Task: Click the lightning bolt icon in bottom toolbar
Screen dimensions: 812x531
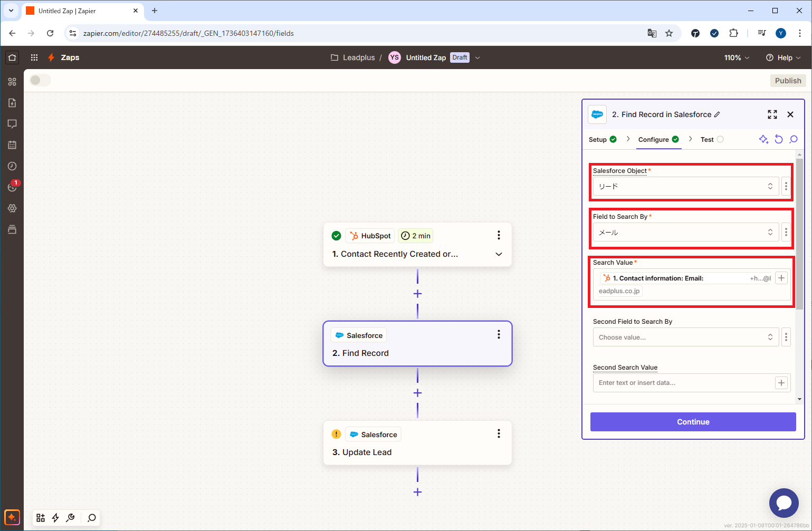Action: pos(55,518)
